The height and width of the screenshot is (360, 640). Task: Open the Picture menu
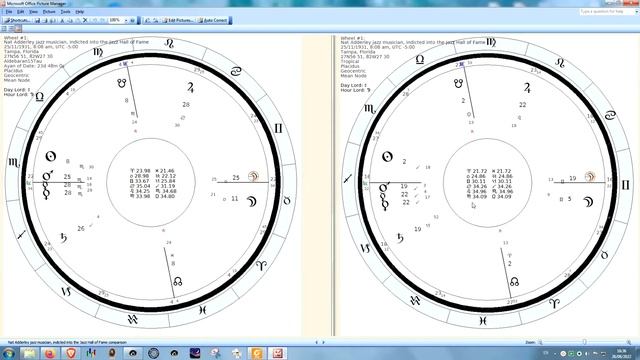(x=49, y=12)
